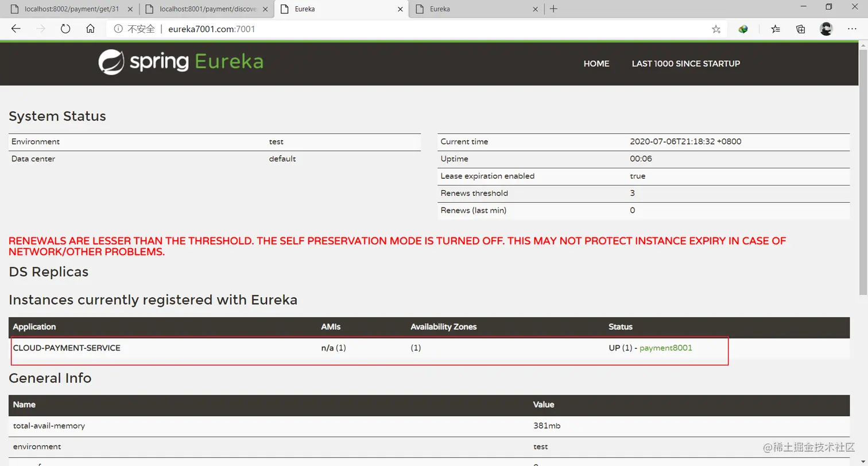Open the HOME navigation link
The image size is (868, 466).
[x=596, y=64]
